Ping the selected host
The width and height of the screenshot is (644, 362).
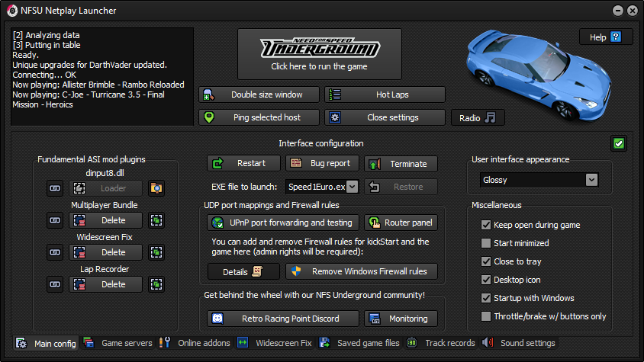point(259,117)
